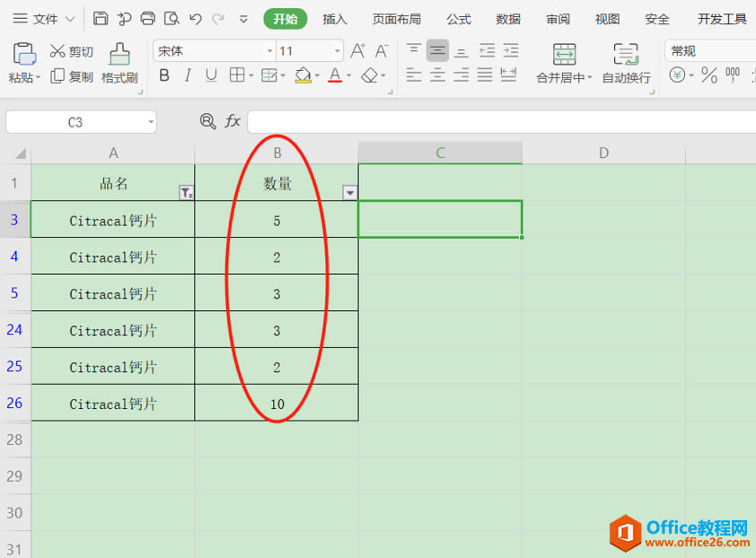Click decrease indent icon
The width and height of the screenshot is (756, 558).
coord(487,50)
